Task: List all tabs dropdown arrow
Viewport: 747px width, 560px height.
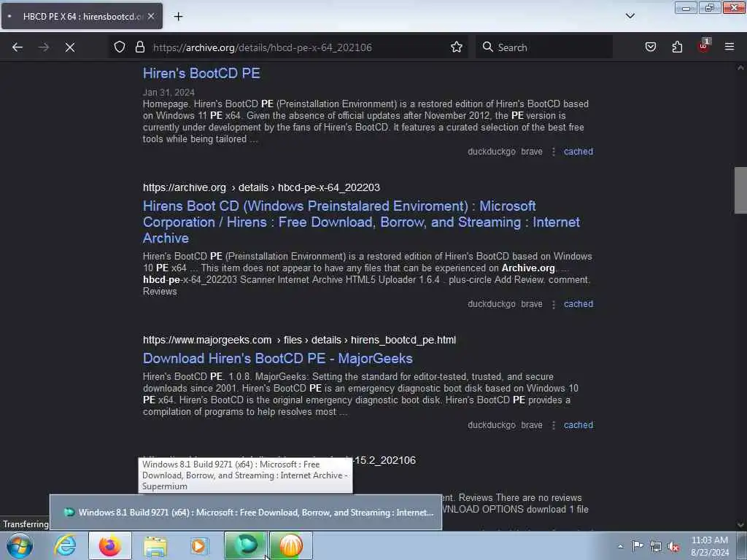Action: [630, 16]
